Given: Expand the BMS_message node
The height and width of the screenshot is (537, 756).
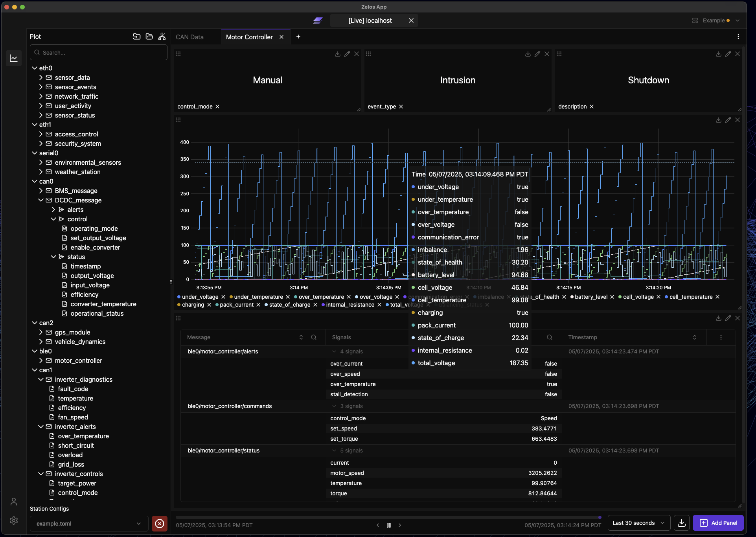Looking at the screenshot, I should [x=41, y=191].
